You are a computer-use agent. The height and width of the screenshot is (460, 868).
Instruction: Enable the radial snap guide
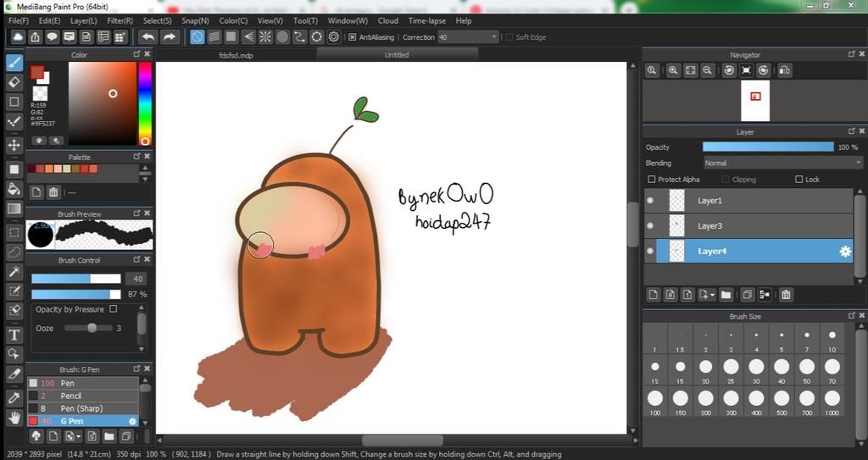265,37
